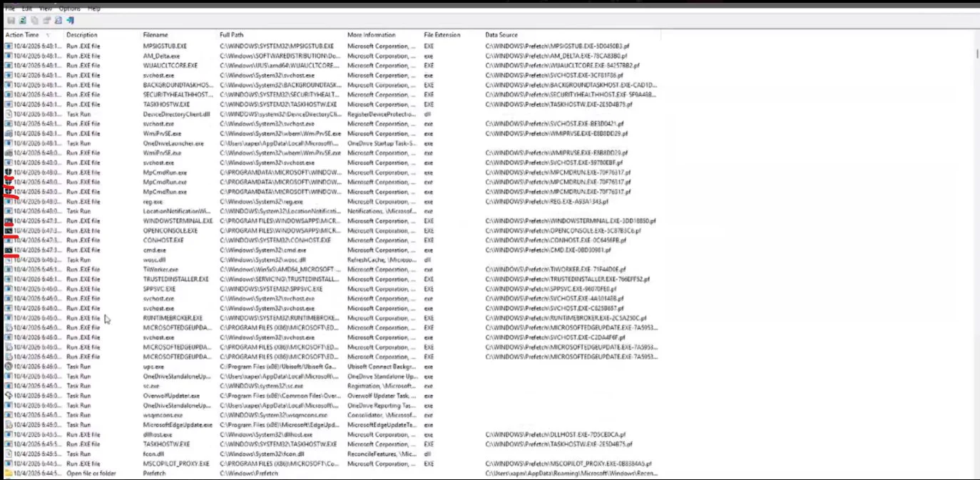Click the C:\Windows\System32\reg.exe path cell

[x=261, y=201]
